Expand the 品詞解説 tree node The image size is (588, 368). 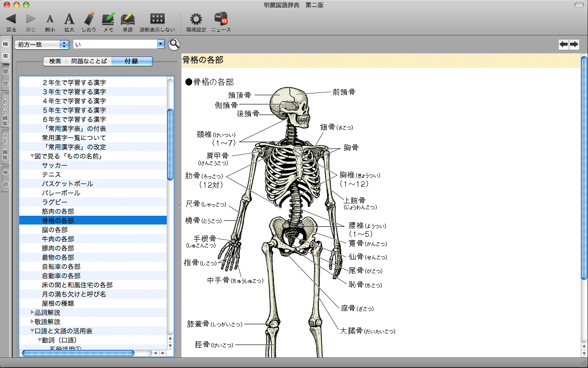pos(32,313)
